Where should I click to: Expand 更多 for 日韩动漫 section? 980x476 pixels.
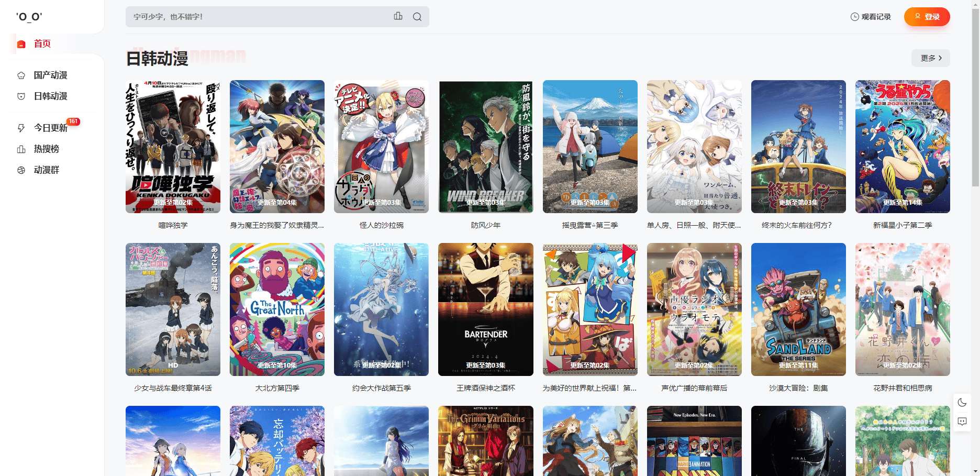(x=931, y=58)
